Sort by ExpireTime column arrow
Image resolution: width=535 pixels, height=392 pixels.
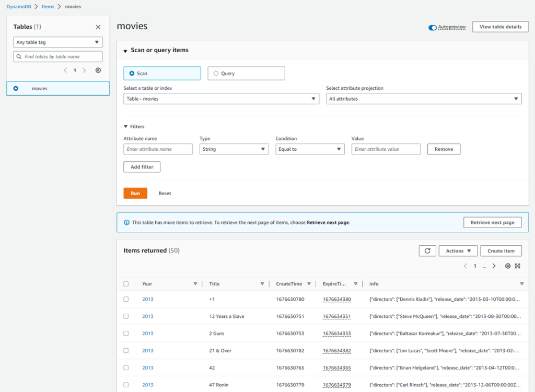point(355,283)
